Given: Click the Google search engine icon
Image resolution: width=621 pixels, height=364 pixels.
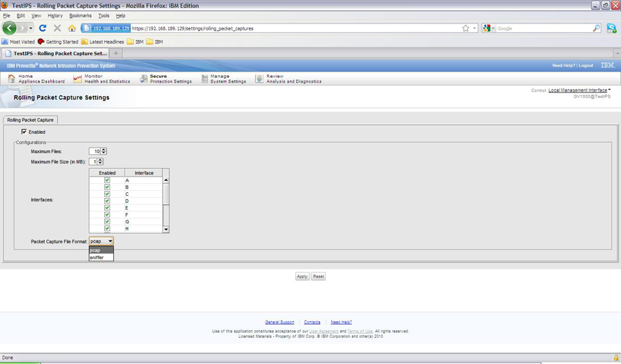Looking at the screenshot, I should 486,28.
